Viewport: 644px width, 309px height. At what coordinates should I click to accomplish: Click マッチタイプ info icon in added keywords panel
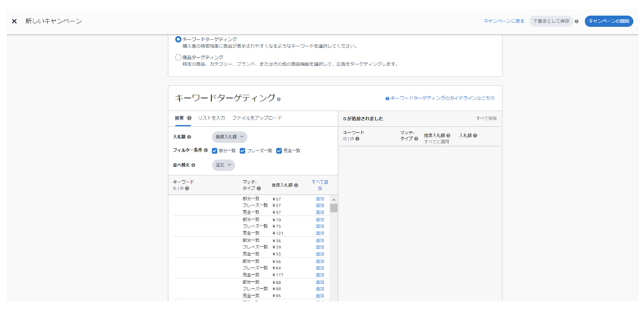point(416,138)
